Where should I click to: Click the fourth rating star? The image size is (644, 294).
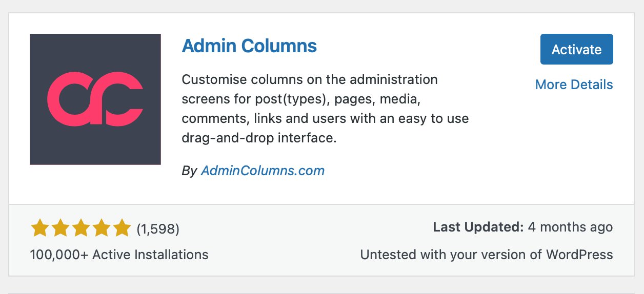click(102, 228)
